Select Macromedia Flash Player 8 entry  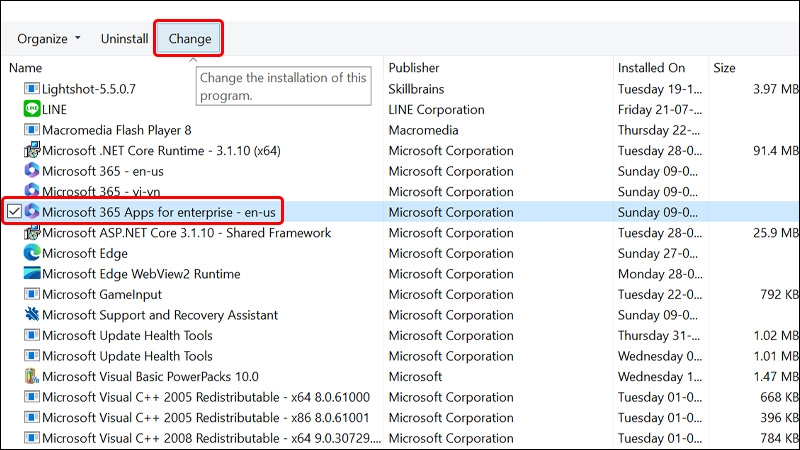[117, 130]
